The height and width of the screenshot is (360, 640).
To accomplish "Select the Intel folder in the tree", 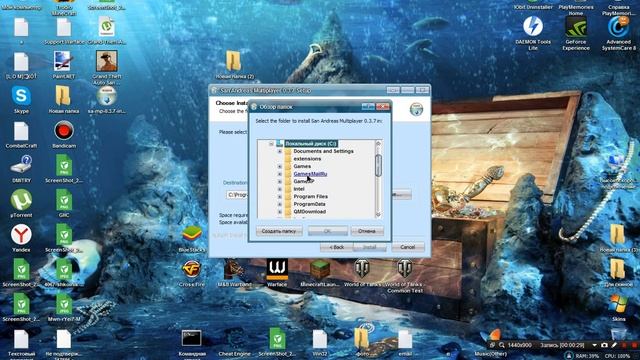I will pos(299,189).
